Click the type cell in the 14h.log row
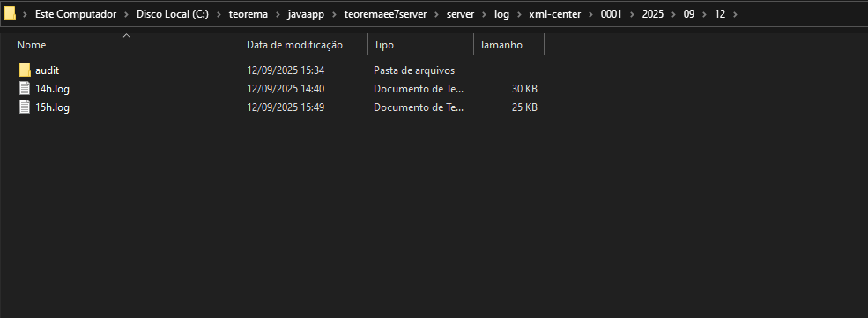 (419, 88)
